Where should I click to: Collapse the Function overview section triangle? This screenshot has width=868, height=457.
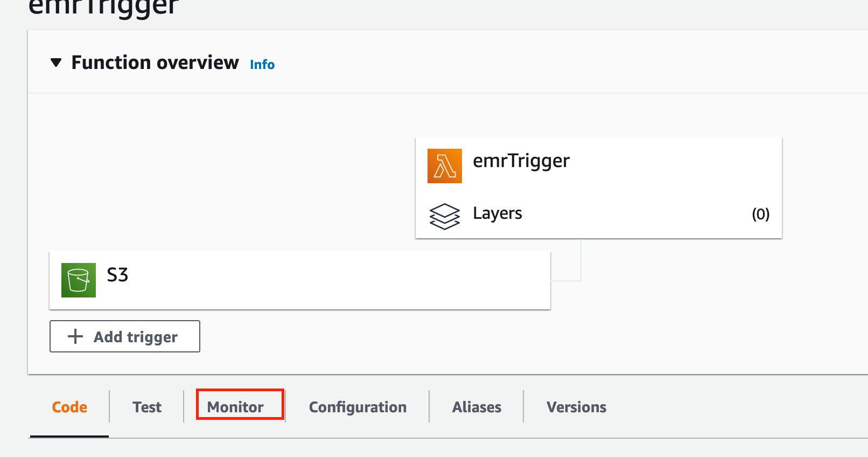click(x=56, y=63)
